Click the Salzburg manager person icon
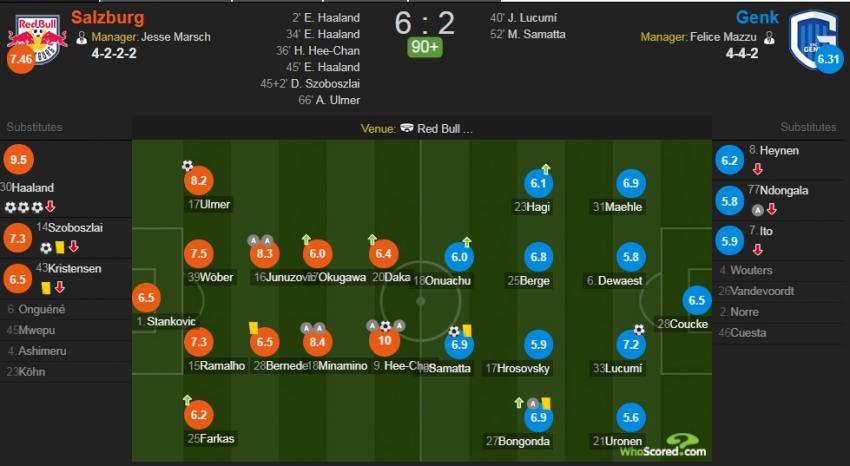Screen dimensions: 850x466 82,37
